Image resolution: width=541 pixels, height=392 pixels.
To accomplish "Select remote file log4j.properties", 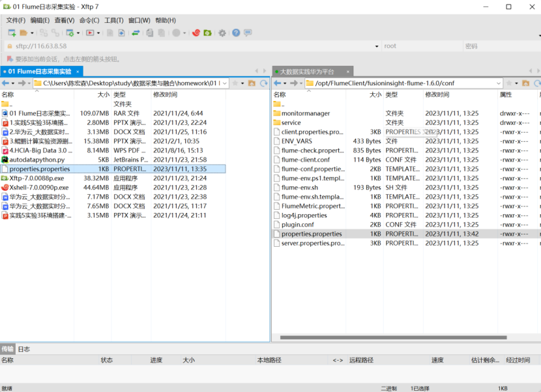I will pyautogui.click(x=407, y=215).
